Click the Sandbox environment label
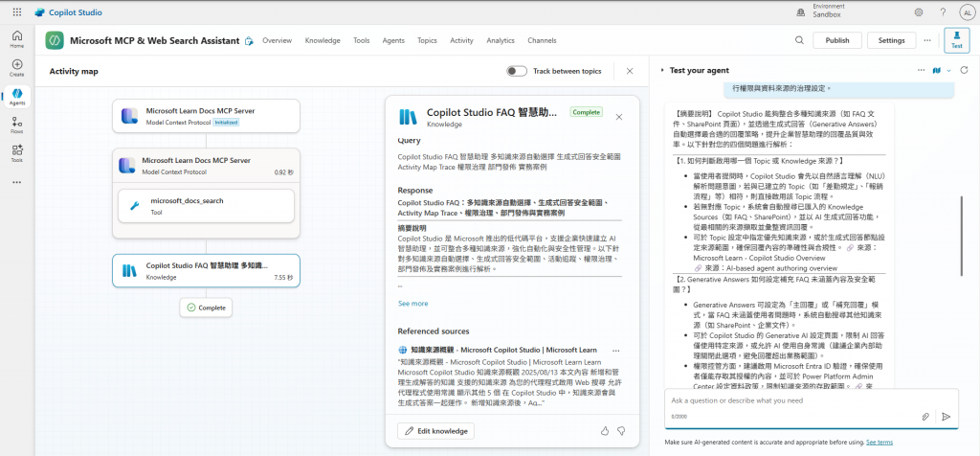 pos(826,15)
